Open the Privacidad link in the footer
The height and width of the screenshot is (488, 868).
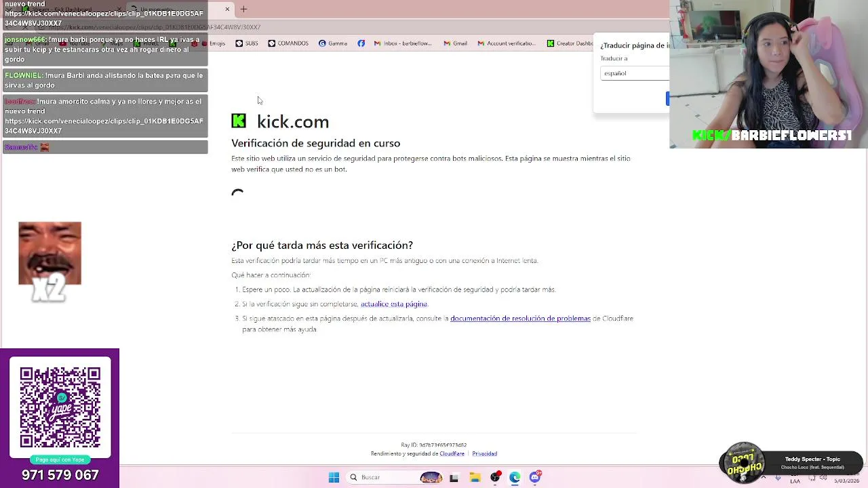[x=484, y=454]
